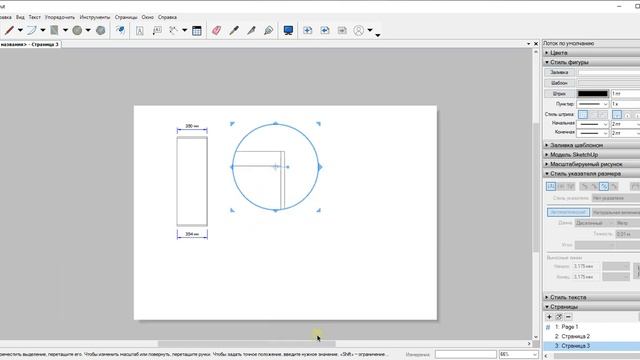Open Circle tool dropdown arrow
The width and height of the screenshot is (640, 360).
[88, 30]
